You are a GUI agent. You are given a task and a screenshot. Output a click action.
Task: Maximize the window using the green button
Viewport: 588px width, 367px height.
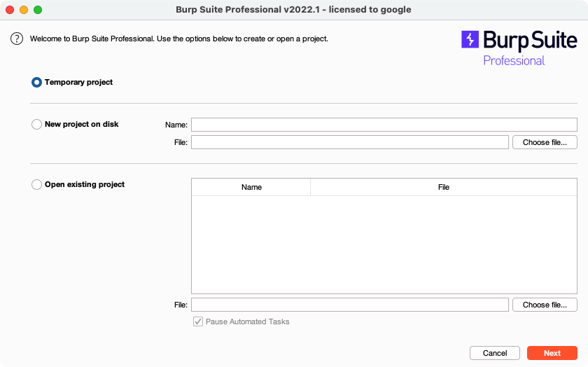tap(38, 10)
